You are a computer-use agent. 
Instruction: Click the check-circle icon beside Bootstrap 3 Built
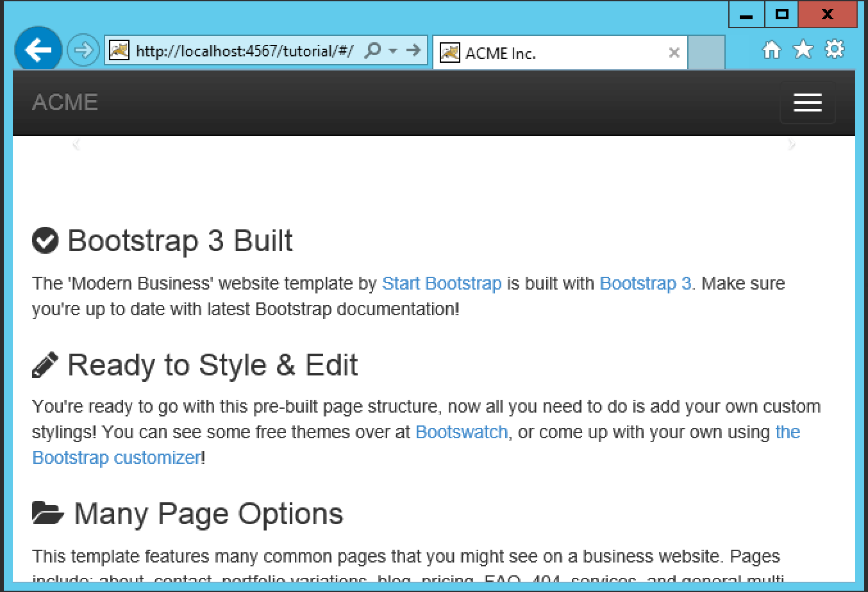coord(45,241)
